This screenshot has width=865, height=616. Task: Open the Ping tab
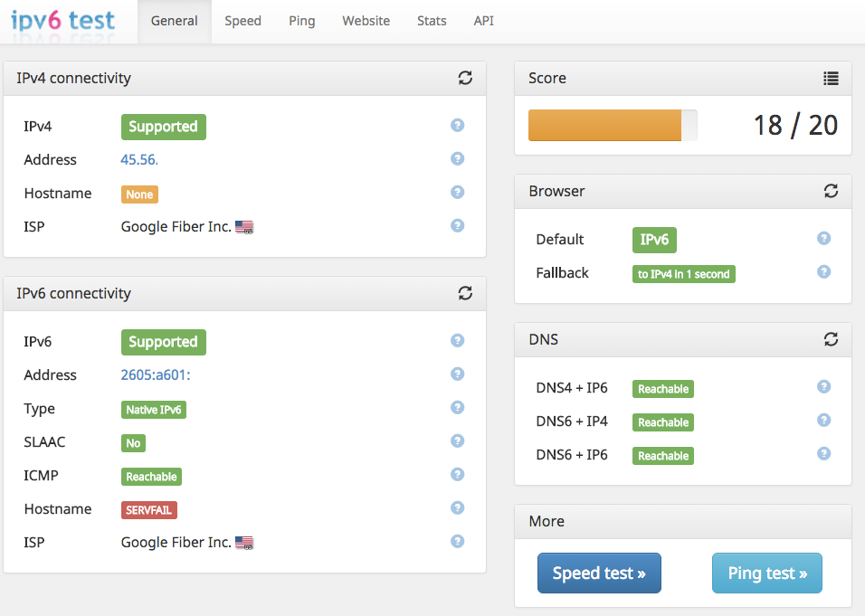(301, 21)
